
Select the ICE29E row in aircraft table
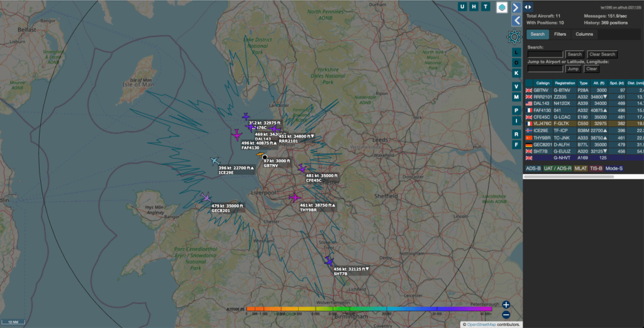(584, 131)
